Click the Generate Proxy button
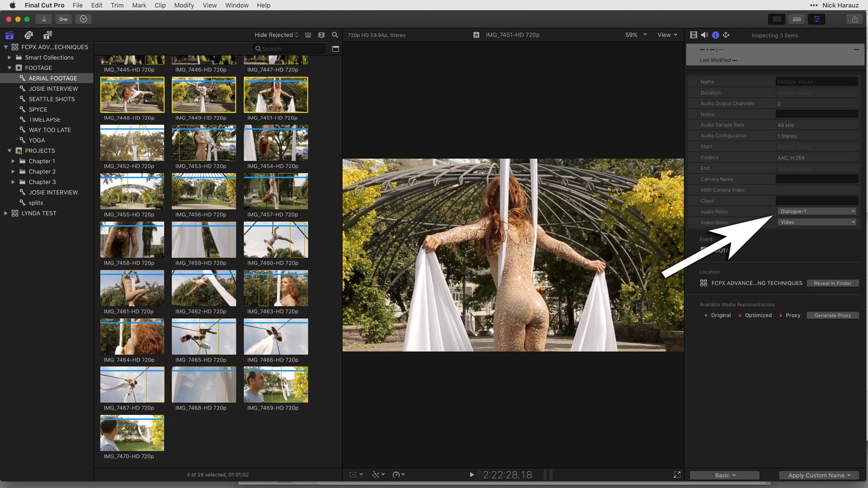Viewport: 868px width, 488px height. pyautogui.click(x=832, y=315)
